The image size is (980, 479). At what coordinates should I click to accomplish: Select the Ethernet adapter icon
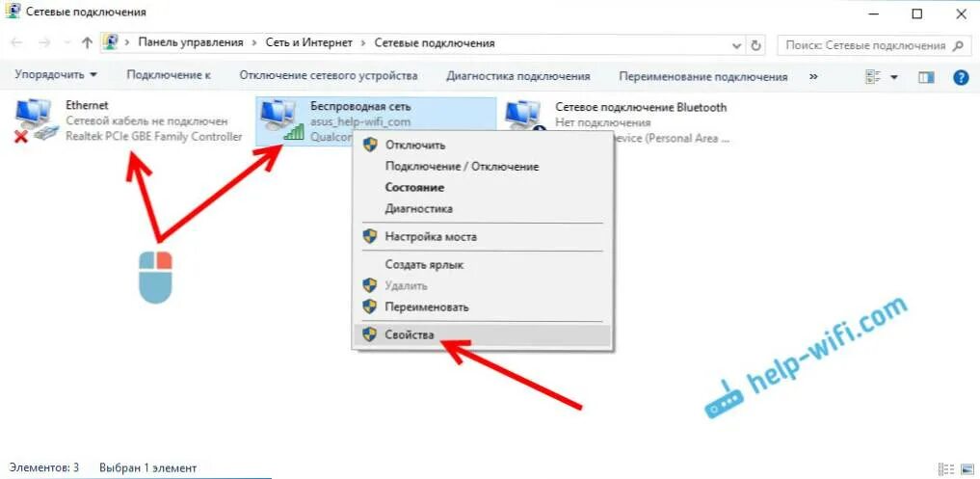[x=35, y=120]
